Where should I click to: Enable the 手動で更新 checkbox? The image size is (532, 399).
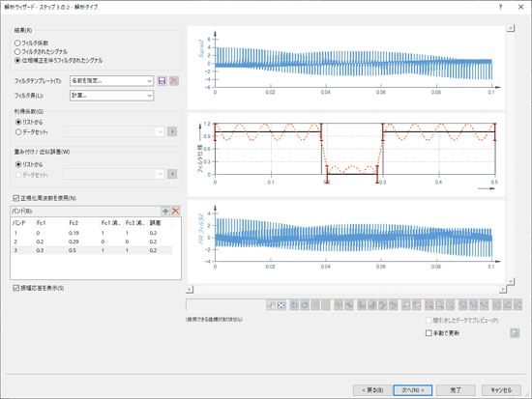point(429,333)
